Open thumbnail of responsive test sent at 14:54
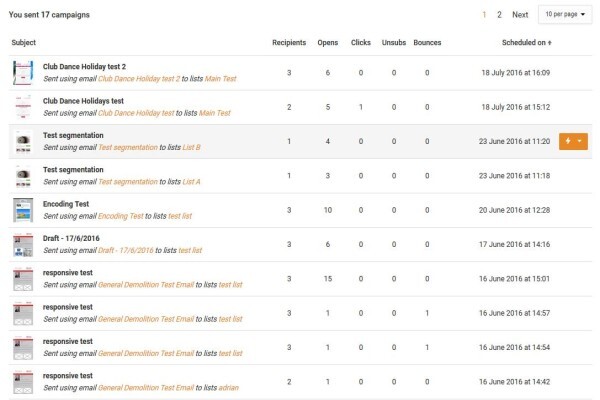600x400 pixels. [23, 348]
